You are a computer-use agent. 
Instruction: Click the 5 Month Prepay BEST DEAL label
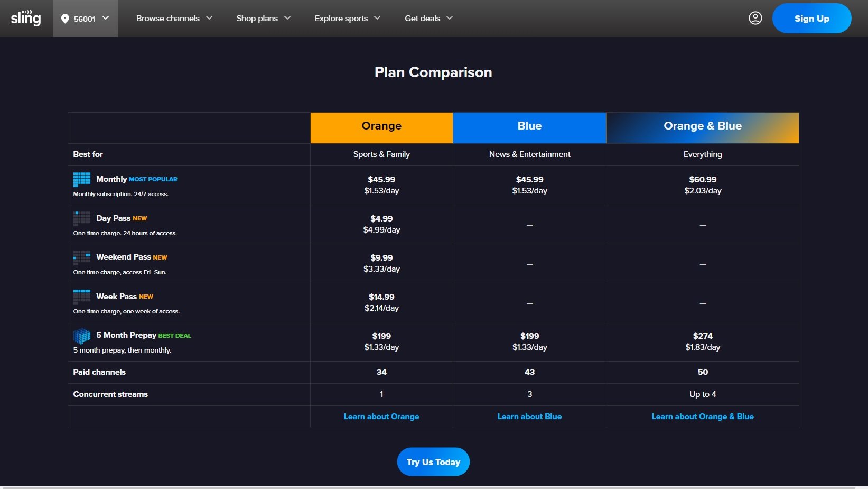point(144,335)
